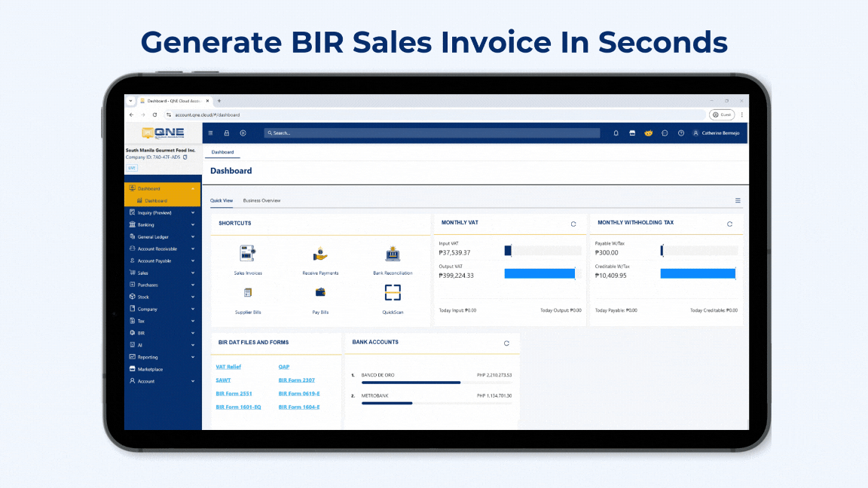868x488 pixels.
Task: Open the Sales Invoices shortcut
Action: coord(248,255)
